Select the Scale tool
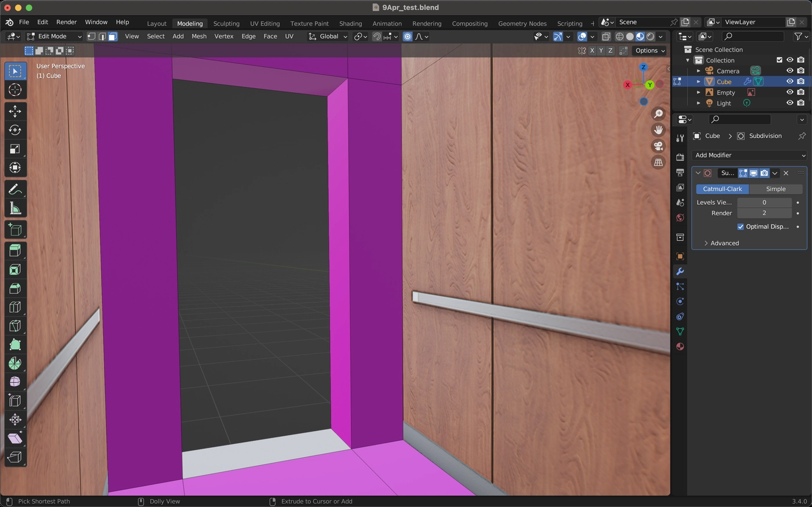Viewport: 812px width, 507px height. 15,149
